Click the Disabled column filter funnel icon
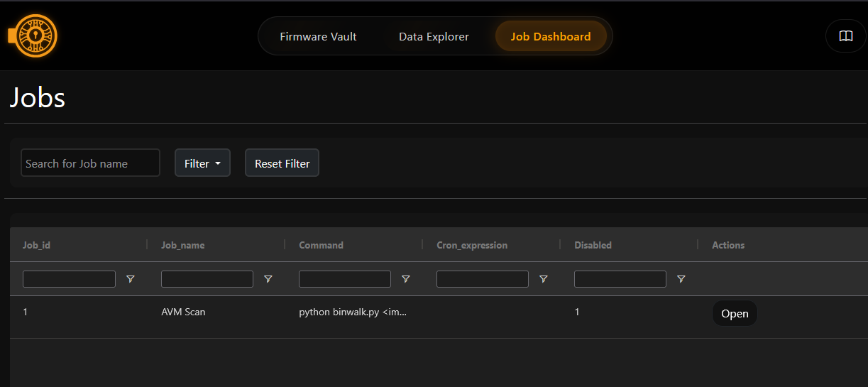 (681, 279)
